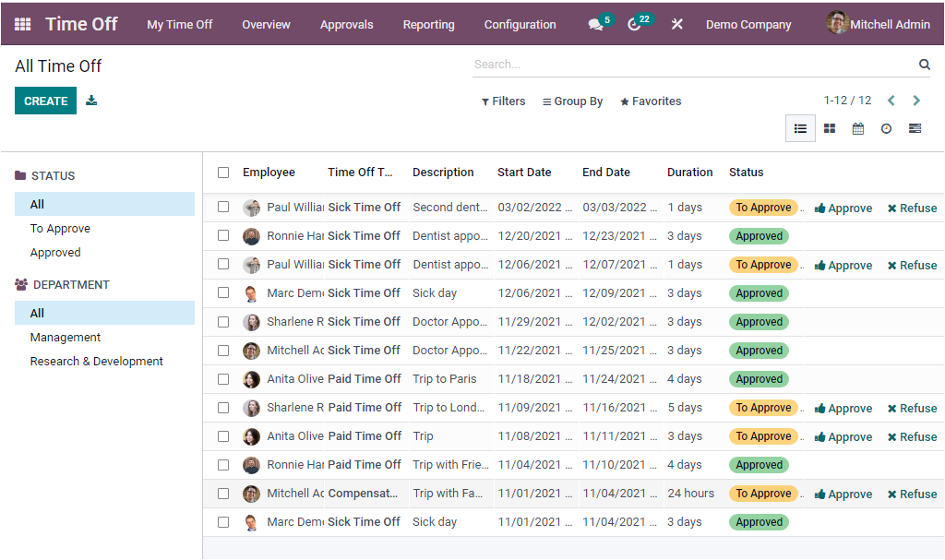Switch to kanban view
Viewport: 945px width, 560px height.
829,128
